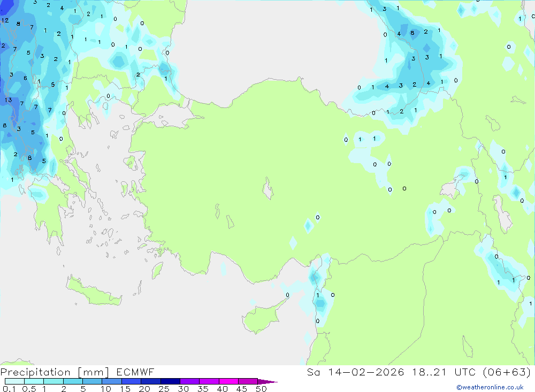This screenshot has height=392, width=535.
Task: Open the weatheronline.co.uk copyright link
Action: coord(490,387)
